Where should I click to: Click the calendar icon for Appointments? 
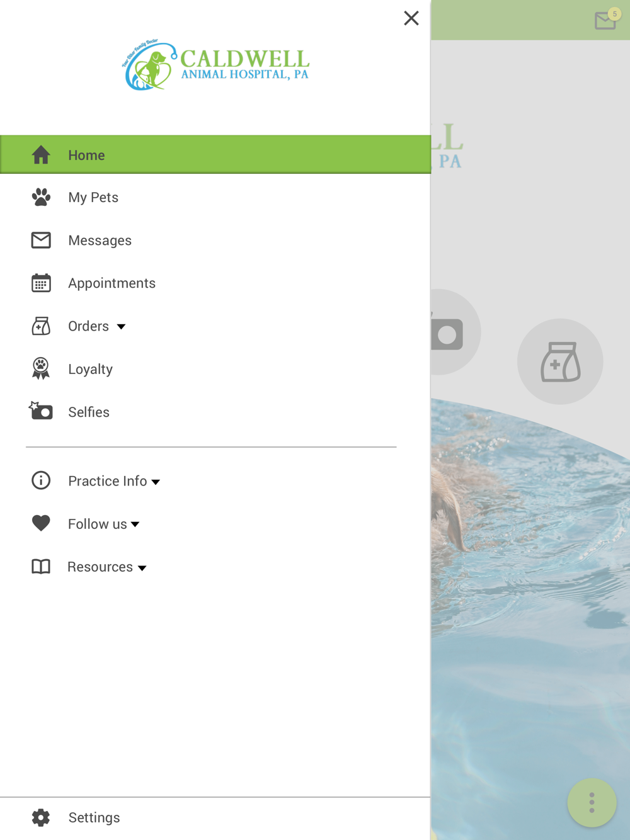tap(41, 283)
